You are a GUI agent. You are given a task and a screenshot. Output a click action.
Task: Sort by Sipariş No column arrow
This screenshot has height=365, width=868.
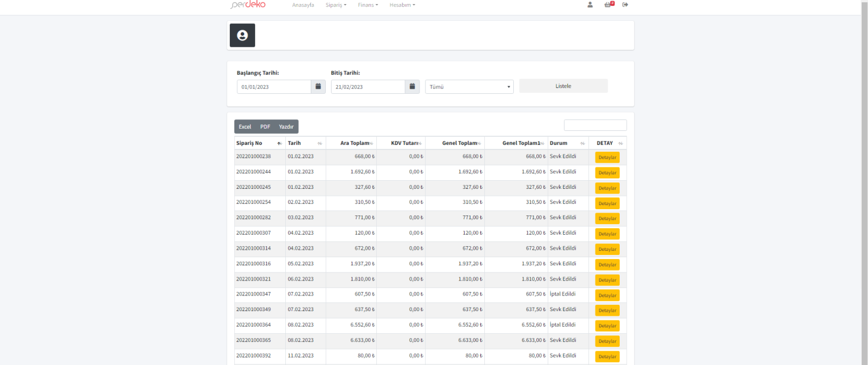(279, 143)
